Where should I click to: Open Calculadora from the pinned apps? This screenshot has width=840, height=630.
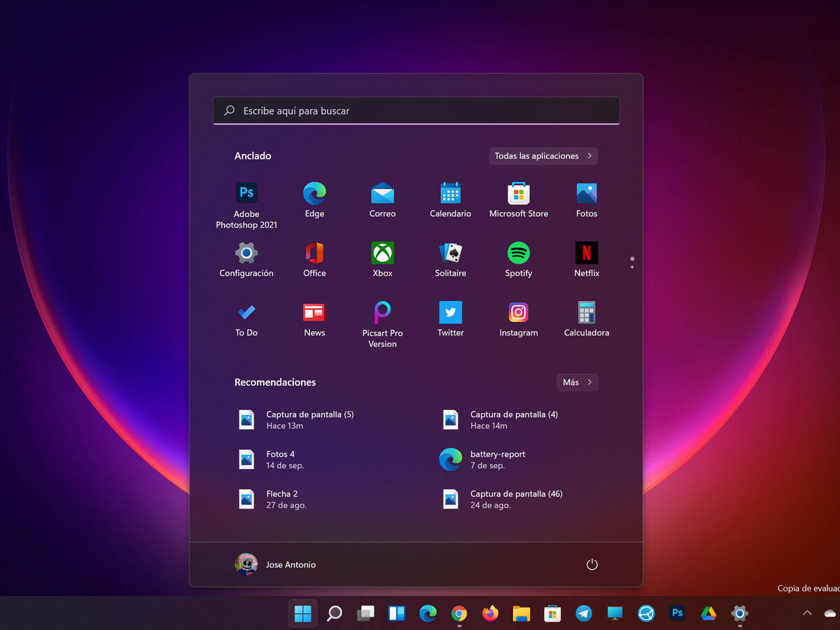[x=586, y=312]
